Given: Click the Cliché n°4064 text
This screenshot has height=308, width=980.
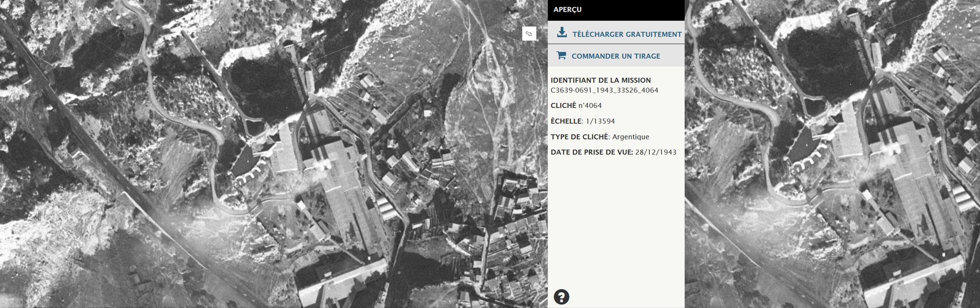Looking at the screenshot, I should click(x=576, y=106).
